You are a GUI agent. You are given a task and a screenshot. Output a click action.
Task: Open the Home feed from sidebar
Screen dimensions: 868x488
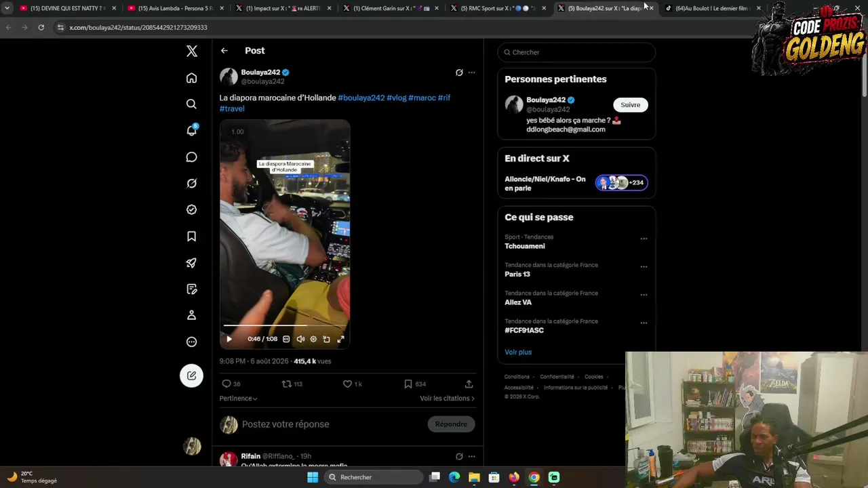(x=192, y=78)
